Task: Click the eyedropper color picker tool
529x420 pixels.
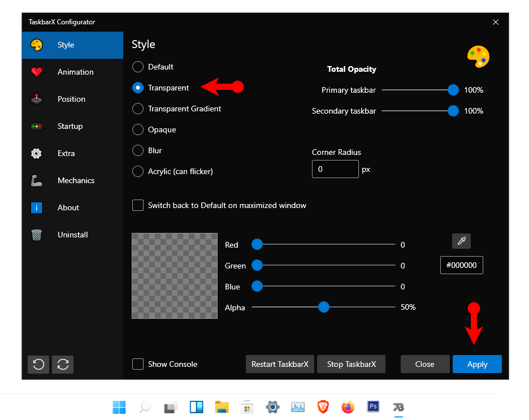Action: pos(461,241)
